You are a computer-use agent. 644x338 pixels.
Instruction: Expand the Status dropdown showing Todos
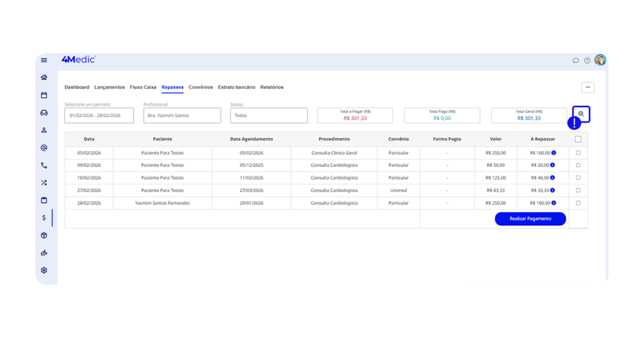coord(269,116)
